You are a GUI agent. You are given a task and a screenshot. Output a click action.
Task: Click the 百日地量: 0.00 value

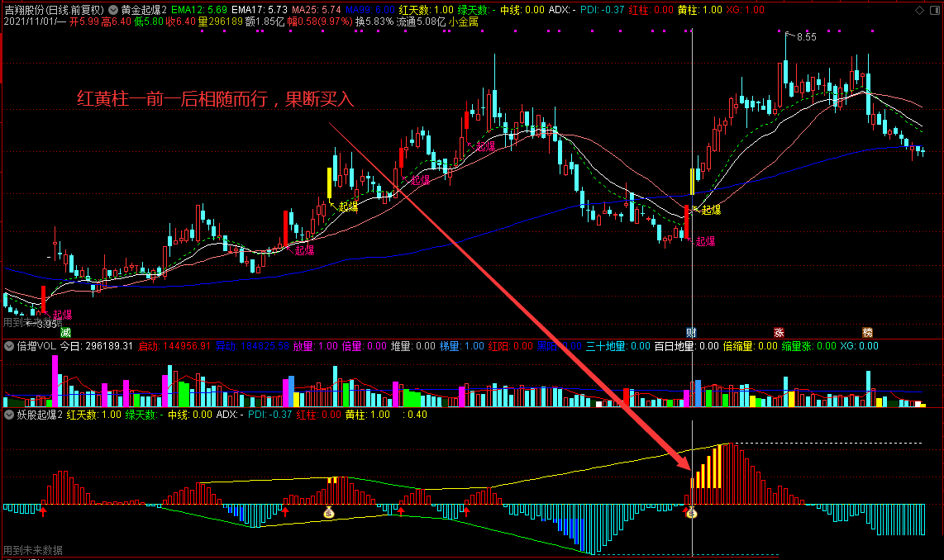(687, 346)
